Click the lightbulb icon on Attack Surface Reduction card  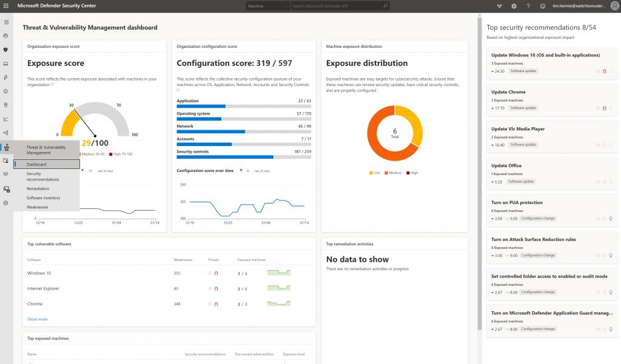coord(611,256)
